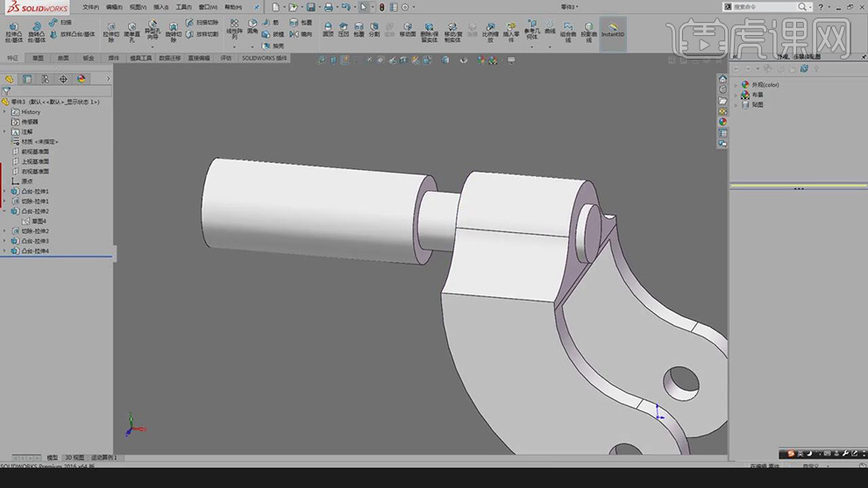Viewport: 868px width, 488px height.
Task: Switch to the 草图 (Sketch) ribbon tab
Action: click(x=38, y=59)
